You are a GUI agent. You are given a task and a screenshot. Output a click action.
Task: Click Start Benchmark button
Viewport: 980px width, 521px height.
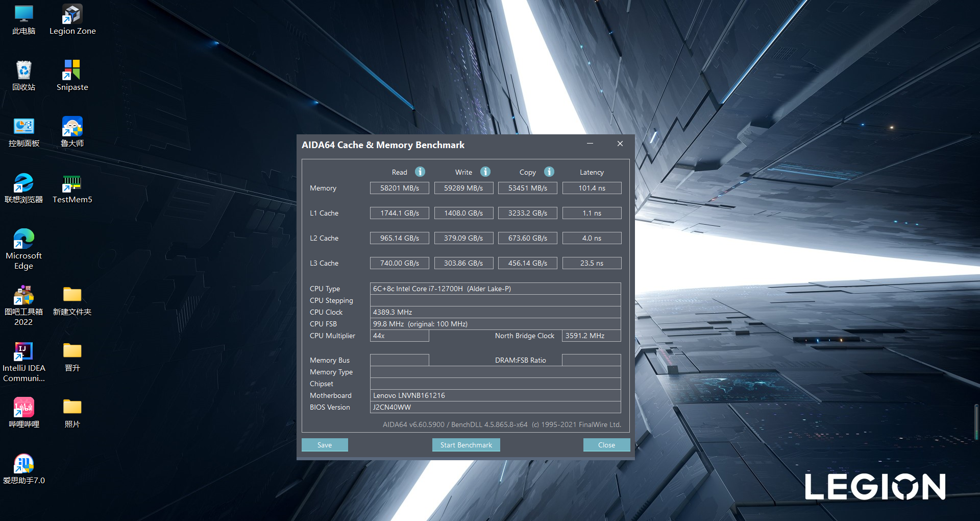click(x=466, y=445)
